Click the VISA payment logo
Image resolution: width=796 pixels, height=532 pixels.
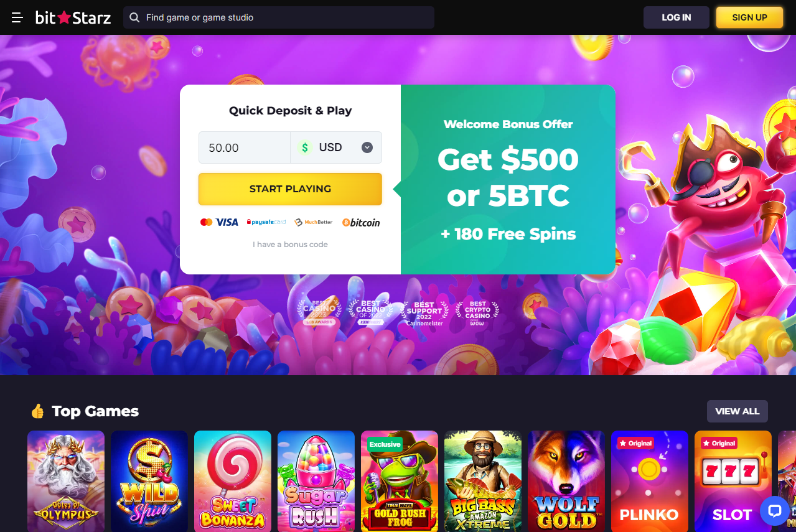pyautogui.click(x=227, y=222)
